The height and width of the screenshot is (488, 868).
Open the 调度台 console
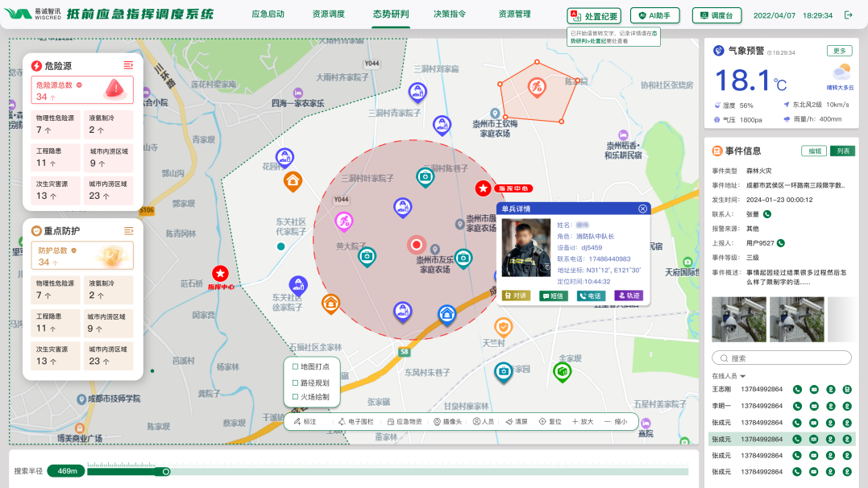716,15
